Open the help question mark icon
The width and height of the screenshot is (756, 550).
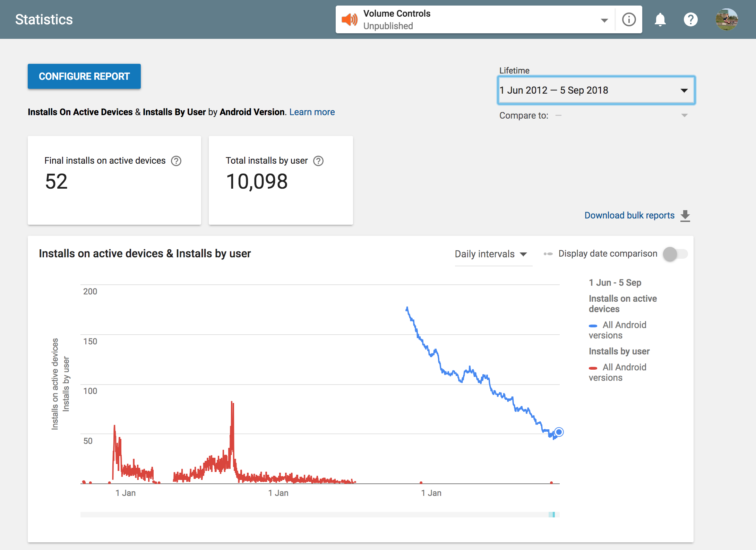(690, 19)
